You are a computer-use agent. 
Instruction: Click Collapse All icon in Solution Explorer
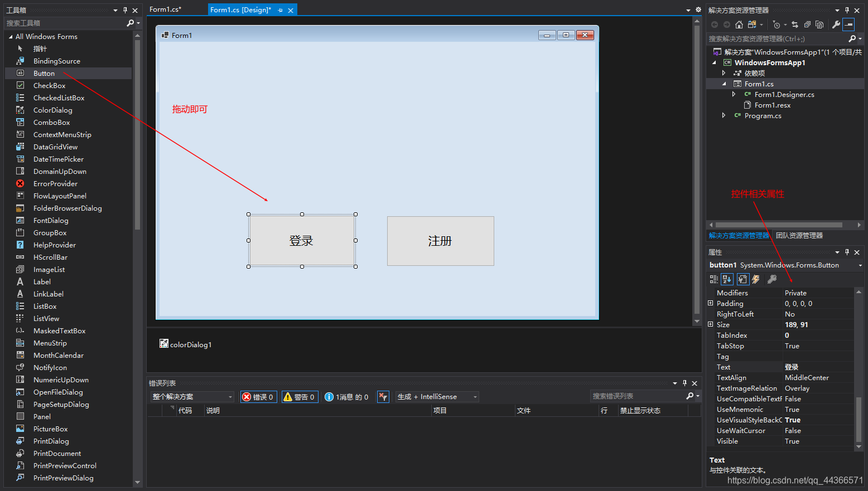pos(807,25)
